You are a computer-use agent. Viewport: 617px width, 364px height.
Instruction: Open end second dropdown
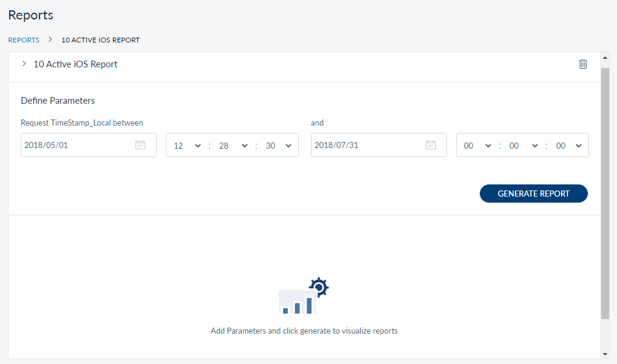pyautogui.click(x=570, y=146)
